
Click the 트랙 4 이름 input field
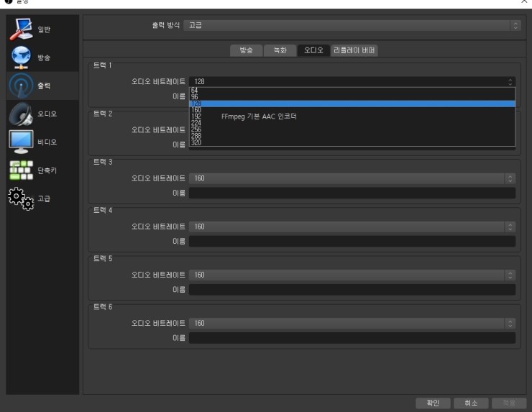pos(352,242)
